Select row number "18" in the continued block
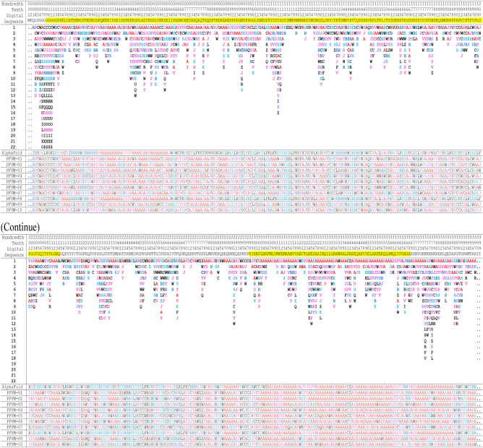The width and height of the screenshot is (483, 448). coord(13,358)
